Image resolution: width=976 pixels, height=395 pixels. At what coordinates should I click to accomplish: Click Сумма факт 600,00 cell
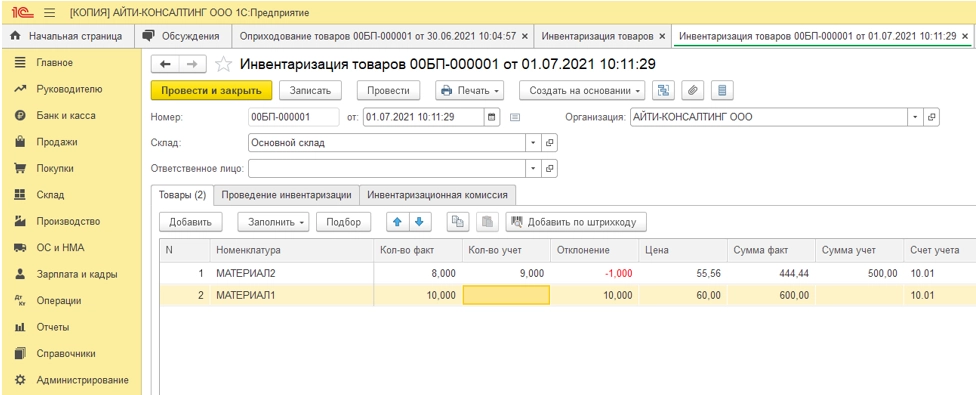(x=771, y=295)
